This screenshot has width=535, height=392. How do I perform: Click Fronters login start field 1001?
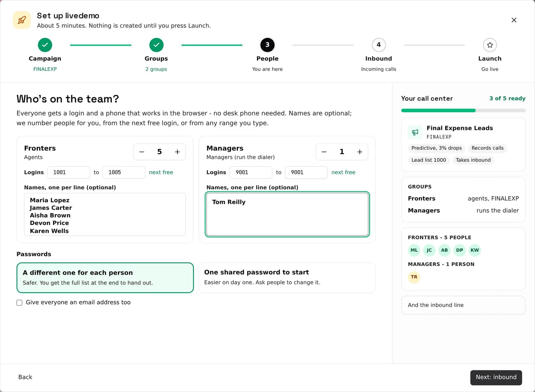[x=69, y=172]
